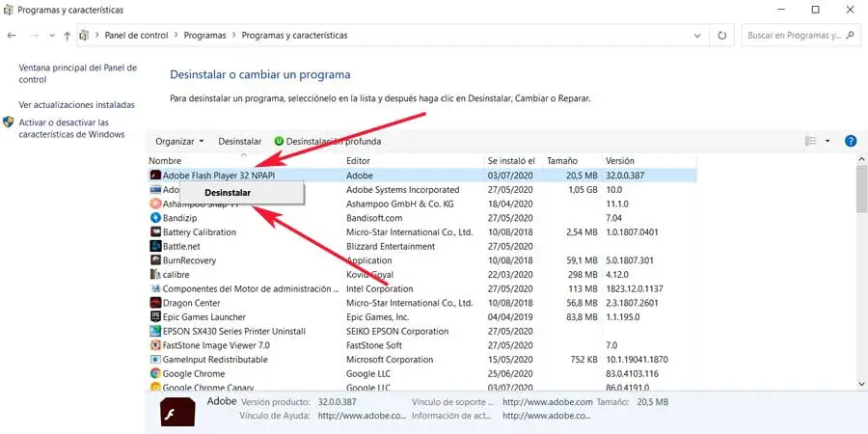This screenshot has width=868, height=434.
Task: Click the Up one level arrow
Action: coord(67,36)
